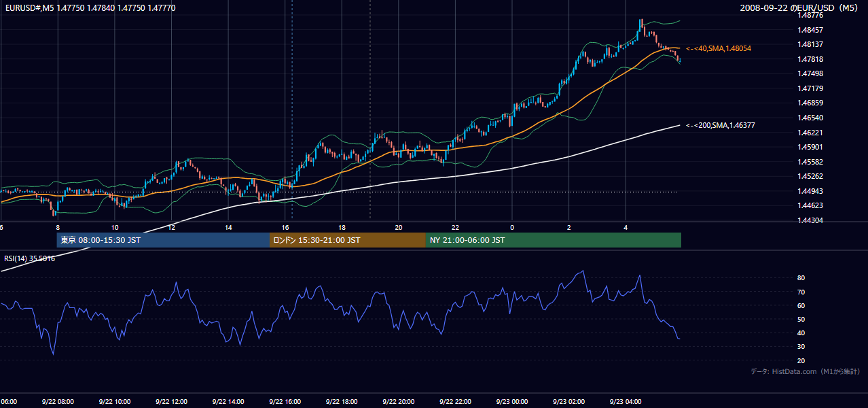Viewport: 868px width, 408px height.
Task: Click the 9/22 10:00 date label
Action: 114,402
